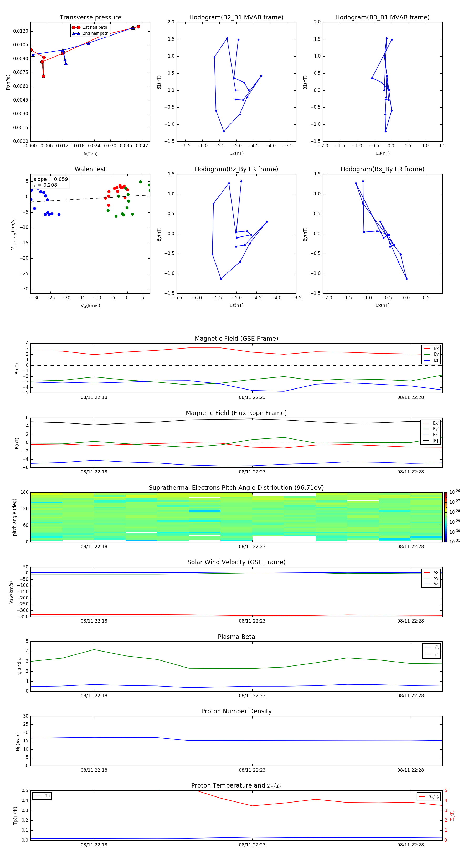The width and height of the screenshot is (473, 868).
Task: Click the 'WalenTest' plot title
Action: (x=90, y=169)
